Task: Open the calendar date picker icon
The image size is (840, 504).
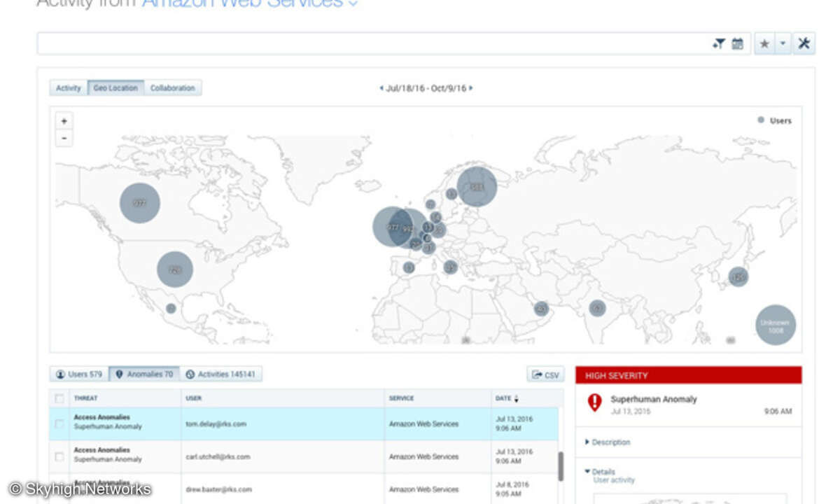Action: click(737, 44)
